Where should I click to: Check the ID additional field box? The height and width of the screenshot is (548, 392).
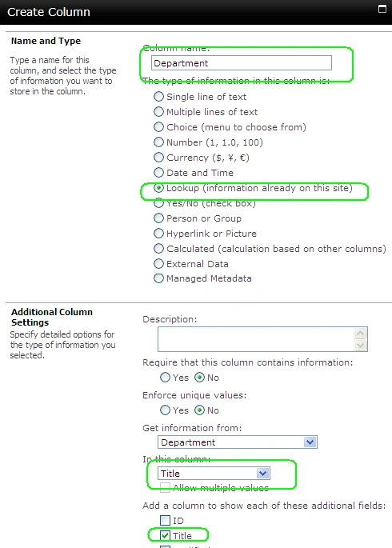(x=166, y=520)
